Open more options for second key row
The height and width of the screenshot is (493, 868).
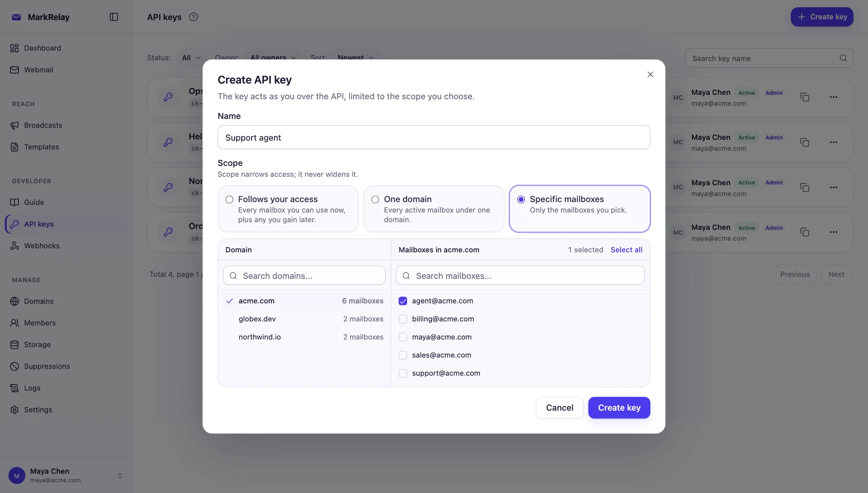(833, 142)
